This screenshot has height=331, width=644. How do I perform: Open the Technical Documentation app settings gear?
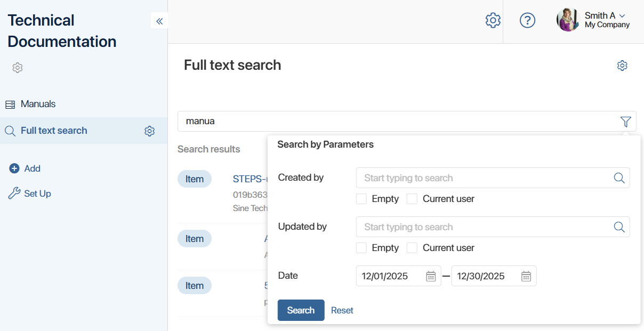pyautogui.click(x=17, y=68)
